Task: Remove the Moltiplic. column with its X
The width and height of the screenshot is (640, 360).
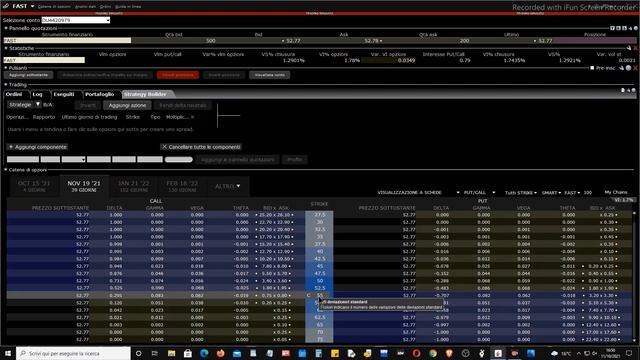Action: (x=193, y=117)
